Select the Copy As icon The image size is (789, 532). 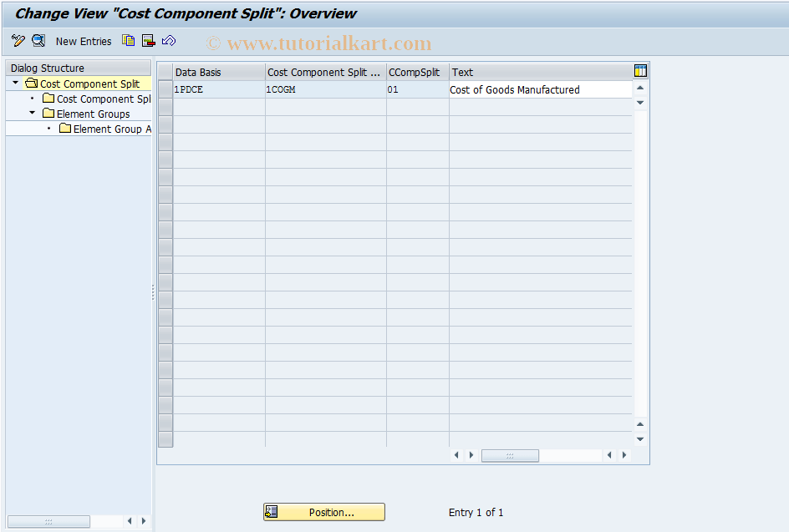click(x=127, y=40)
